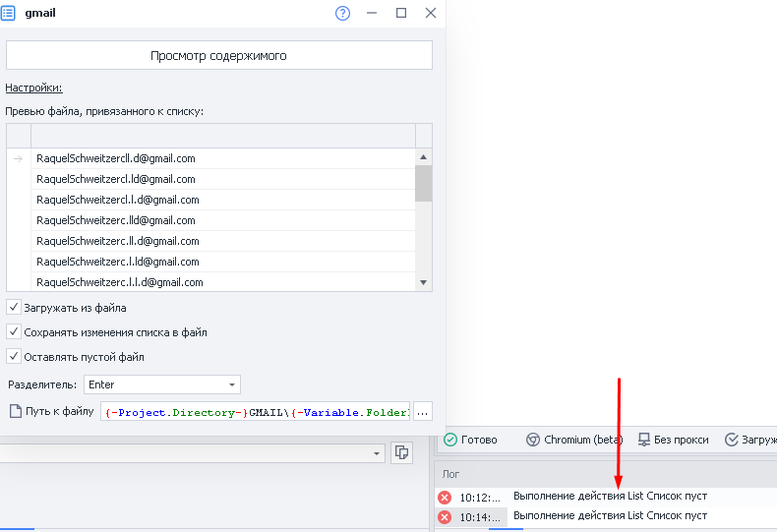Click the Chromium (beta) browser icon

[533, 440]
